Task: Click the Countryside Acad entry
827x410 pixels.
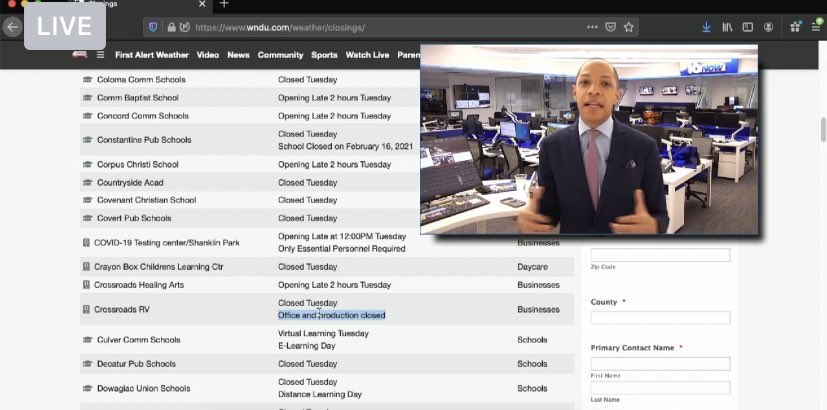Action: [130, 183]
